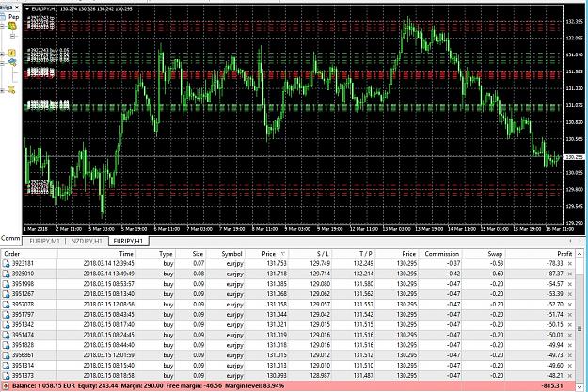Select the open price 131.718 cell

coord(277,274)
